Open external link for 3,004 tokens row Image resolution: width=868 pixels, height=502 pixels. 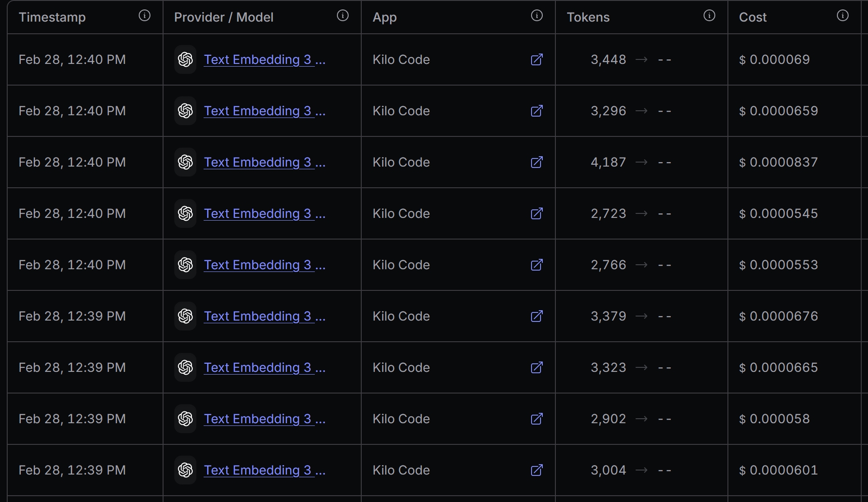(x=536, y=470)
